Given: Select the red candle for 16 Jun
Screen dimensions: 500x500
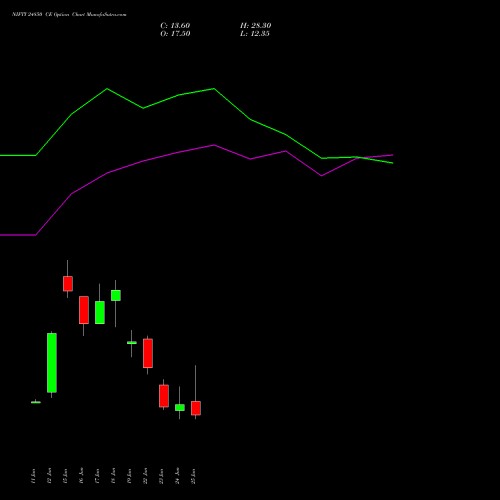Looking at the screenshot, I should point(84,310).
